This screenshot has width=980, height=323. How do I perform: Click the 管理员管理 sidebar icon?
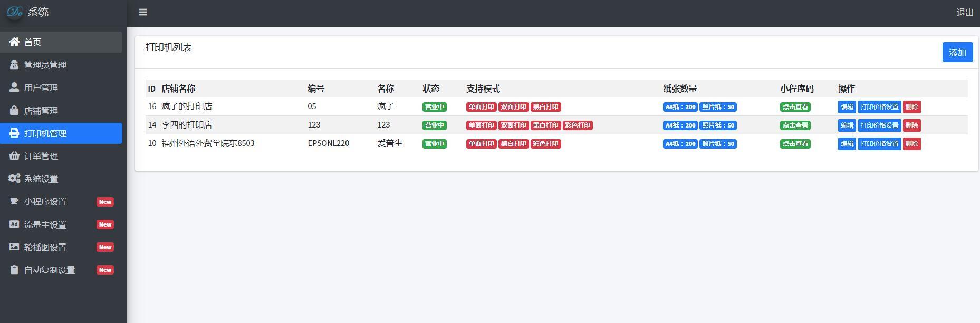(x=14, y=65)
